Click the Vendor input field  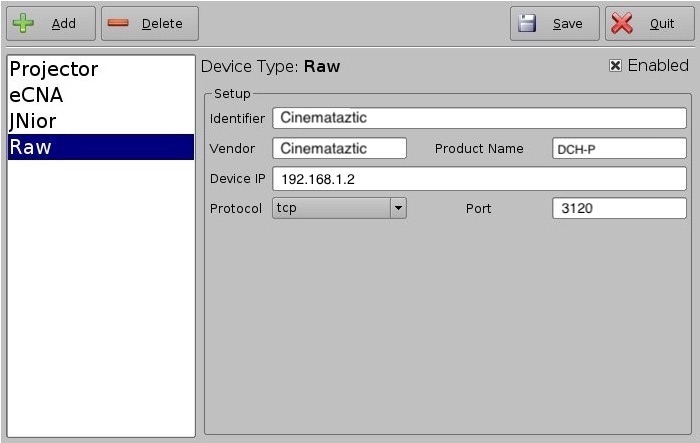click(339, 148)
